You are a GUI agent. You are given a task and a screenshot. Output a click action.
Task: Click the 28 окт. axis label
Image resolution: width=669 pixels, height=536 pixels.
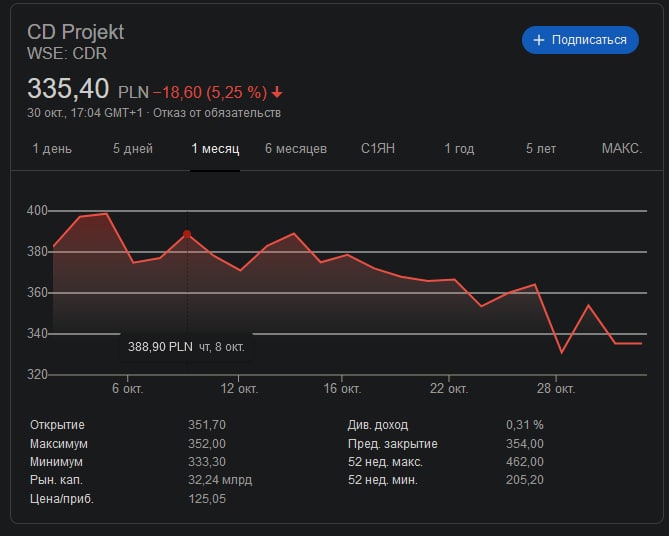tap(556, 389)
